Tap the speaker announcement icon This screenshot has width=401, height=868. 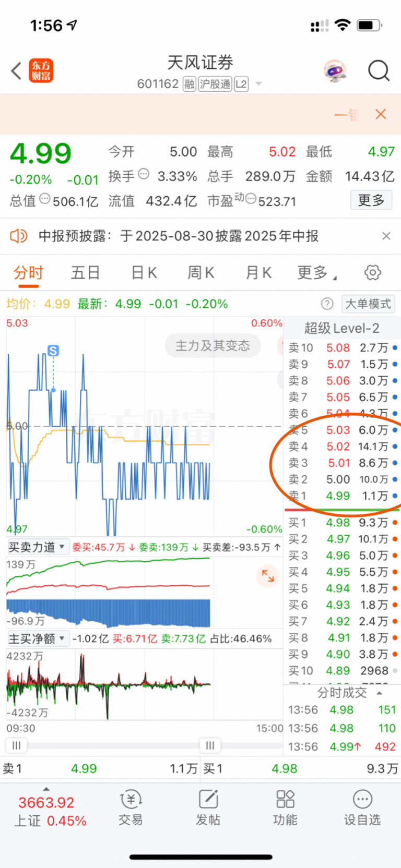(18, 236)
